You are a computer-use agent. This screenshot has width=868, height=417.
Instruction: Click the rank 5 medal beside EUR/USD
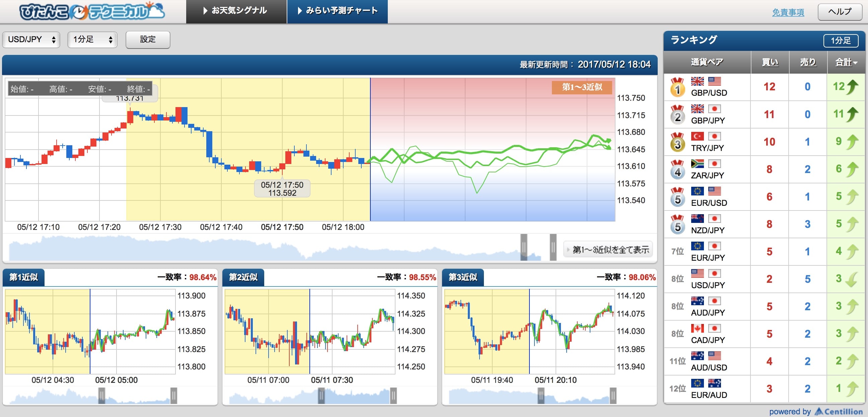click(x=677, y=197)
